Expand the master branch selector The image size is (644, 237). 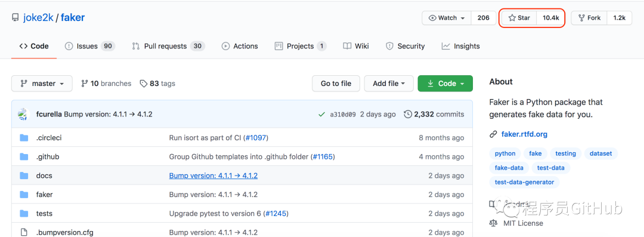click(42, 84)
